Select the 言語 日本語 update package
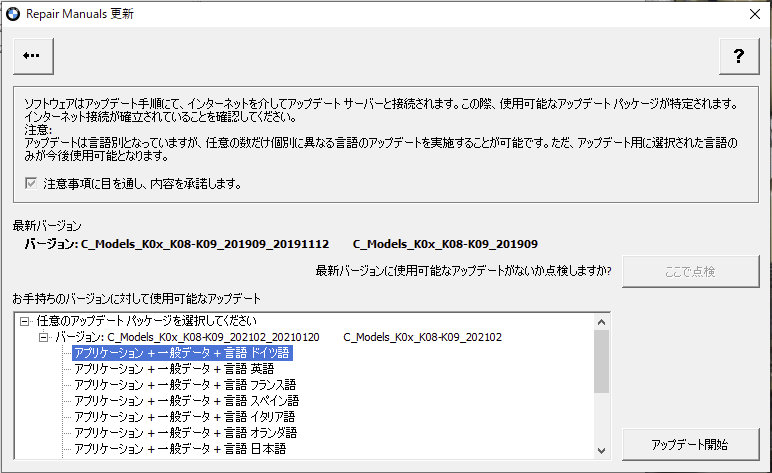This screenshot has height=473, width=772. click(180, 449)
